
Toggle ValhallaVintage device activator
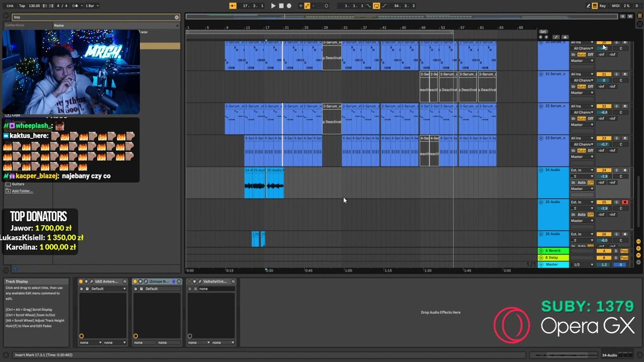190,282
